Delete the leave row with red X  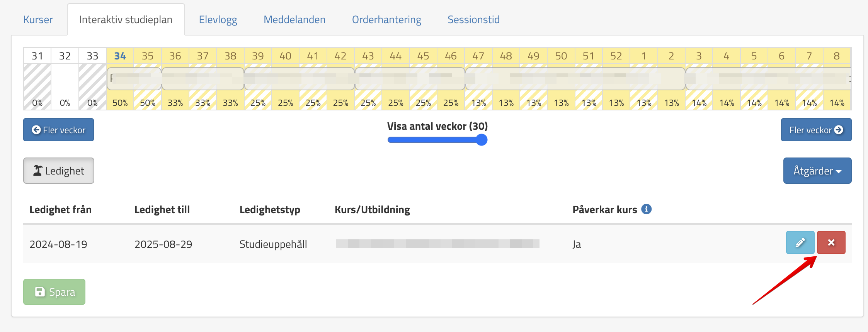[x=831, y=242]
